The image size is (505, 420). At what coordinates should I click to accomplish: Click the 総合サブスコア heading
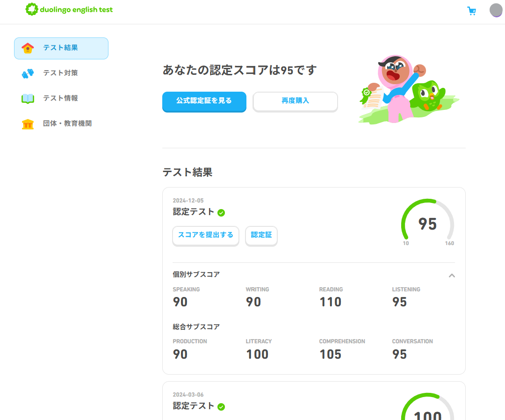pyautogui.click(x=196, y=326)
